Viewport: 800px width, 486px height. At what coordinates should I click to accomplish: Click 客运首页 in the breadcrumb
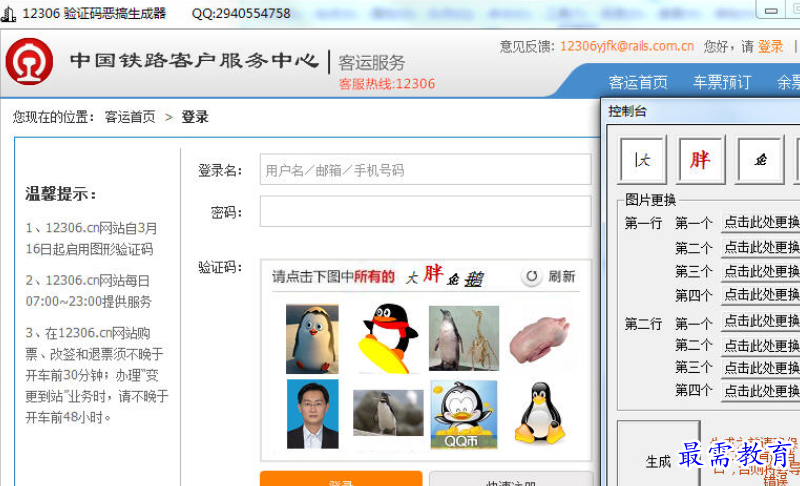pos(130,117)
